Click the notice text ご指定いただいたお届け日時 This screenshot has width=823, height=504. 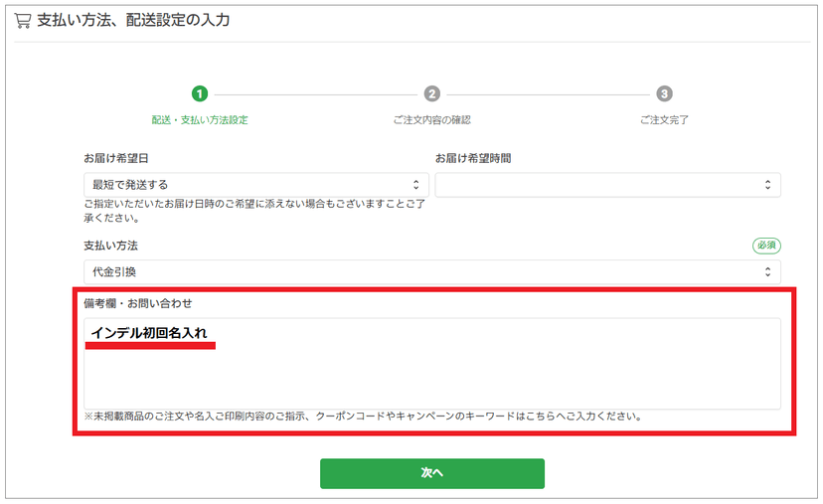tap(254, 211)
